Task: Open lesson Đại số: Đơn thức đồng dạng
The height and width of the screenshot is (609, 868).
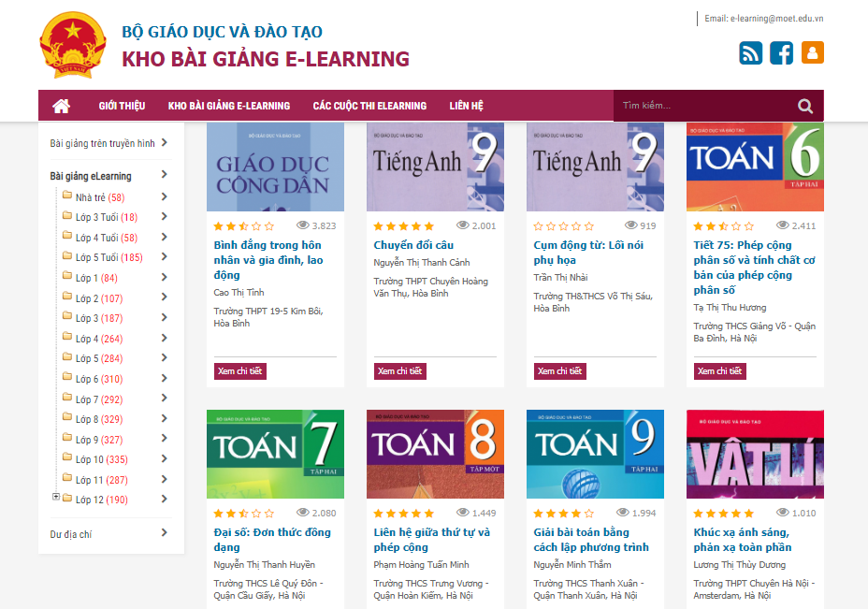Action: (272, 540)
